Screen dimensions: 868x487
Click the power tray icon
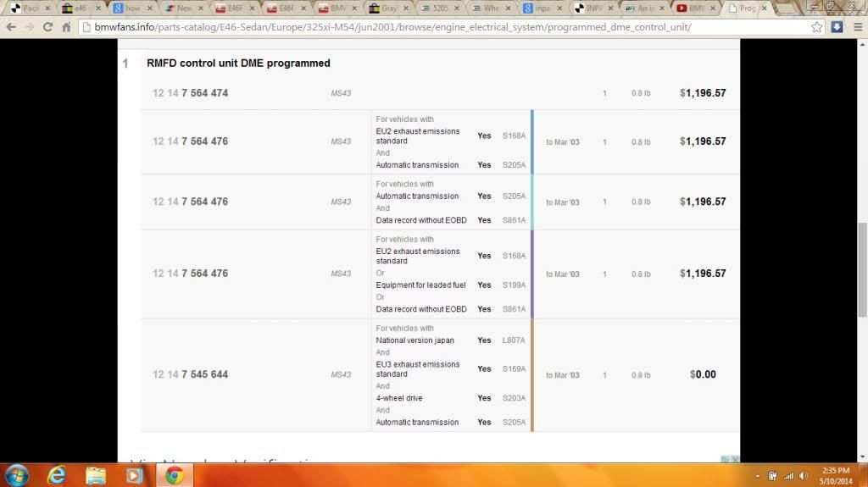pyautogui.click(x=773, y=476)
